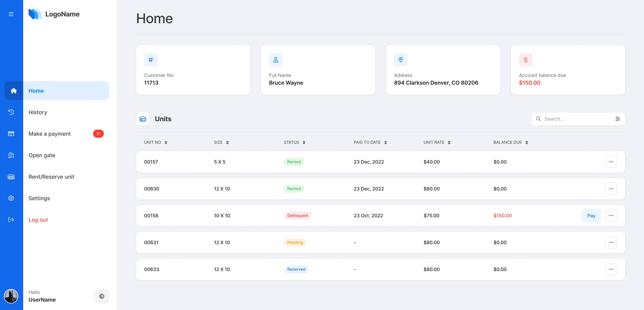Click the search magnifier icon
The image size is (644, 310).
click(539, 119)
